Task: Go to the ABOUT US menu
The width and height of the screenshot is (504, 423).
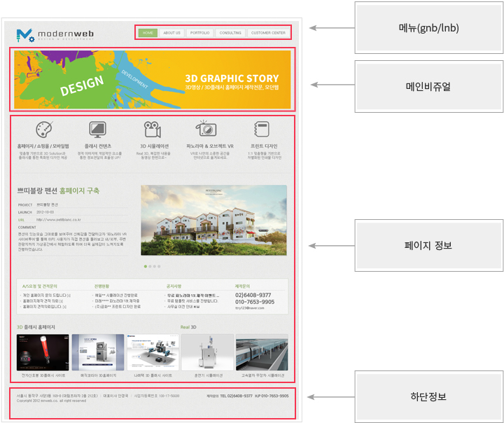Action: (x=171, y=33)
